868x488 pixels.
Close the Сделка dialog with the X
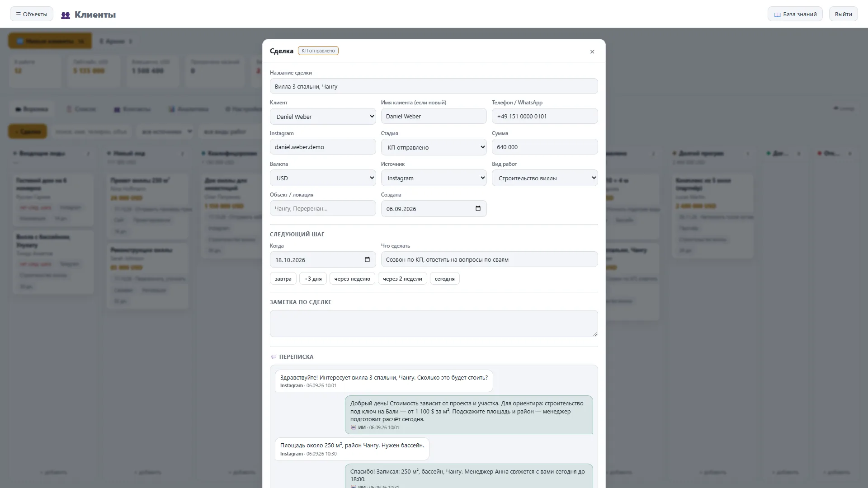click(x=592, y=52)
